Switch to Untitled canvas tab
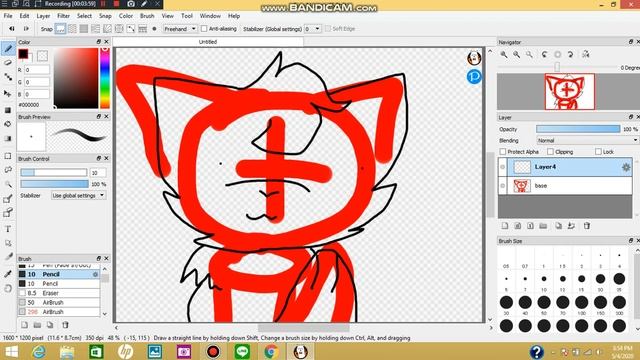Viewport: 640px width, 360px height. click(208, 42)
